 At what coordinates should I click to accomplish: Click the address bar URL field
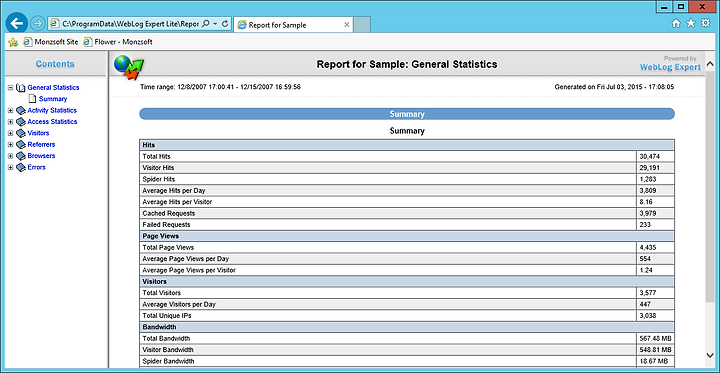[130, 23]
